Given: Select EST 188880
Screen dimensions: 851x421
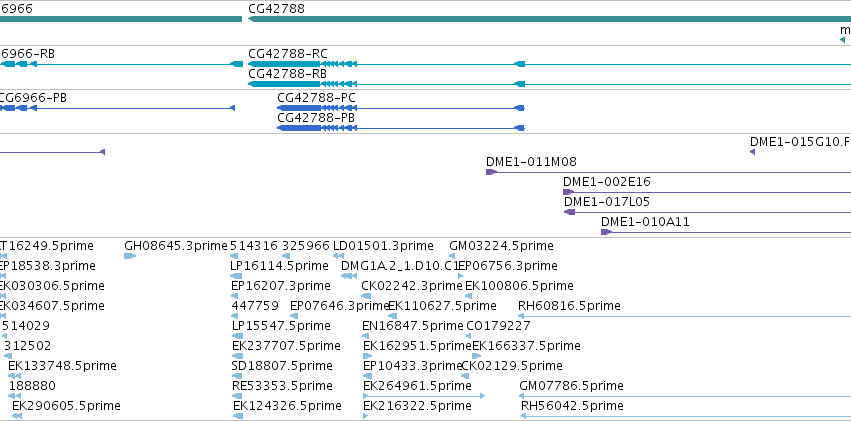Looking at the screenshot, I should (x=32, y=386).
